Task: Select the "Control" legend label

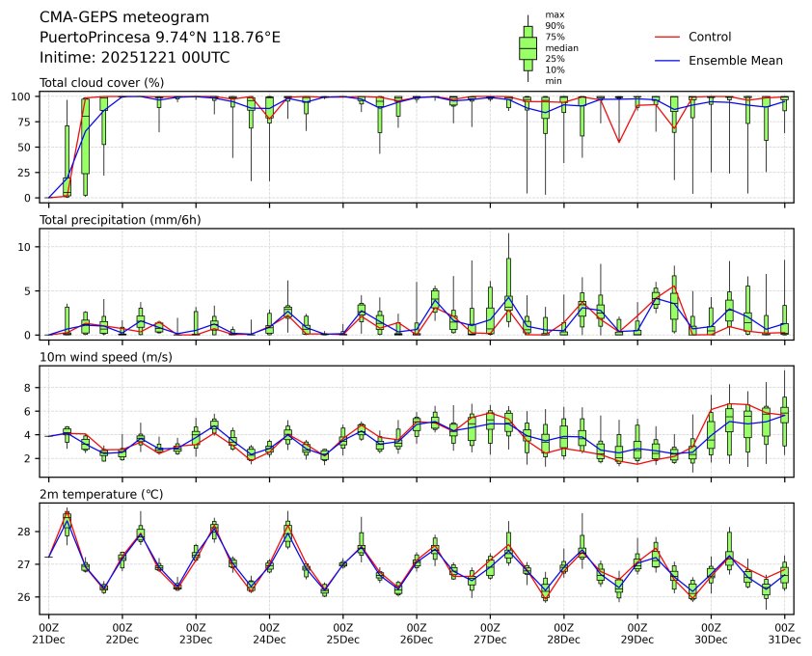Action: pos(710,37)
